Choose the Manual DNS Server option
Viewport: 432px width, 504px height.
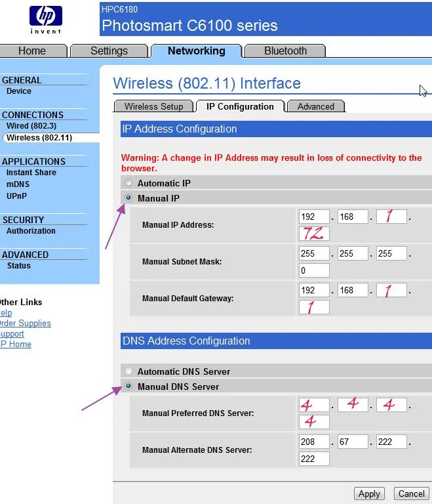point(128,386)
